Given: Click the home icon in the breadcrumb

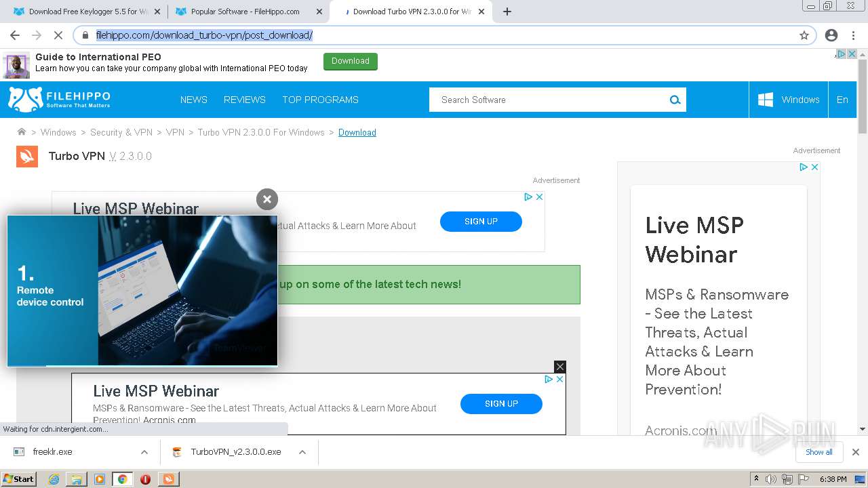Looking at the screenshot, I should point(22,132).
